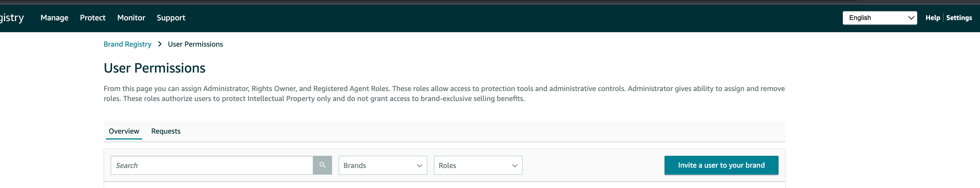Click the roles description paragraph text
Screen dimensions: 980x188
click(444, 93)
